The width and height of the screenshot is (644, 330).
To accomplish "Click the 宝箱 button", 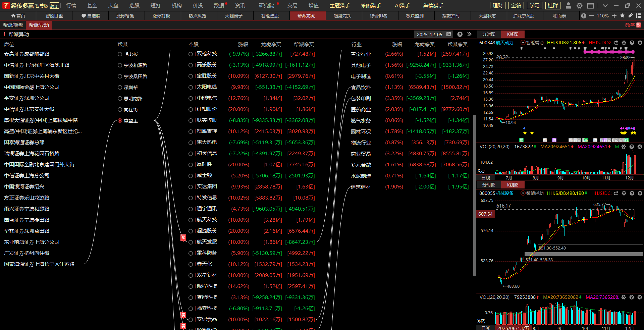I will pyautogui.click(x=516, y=6).
